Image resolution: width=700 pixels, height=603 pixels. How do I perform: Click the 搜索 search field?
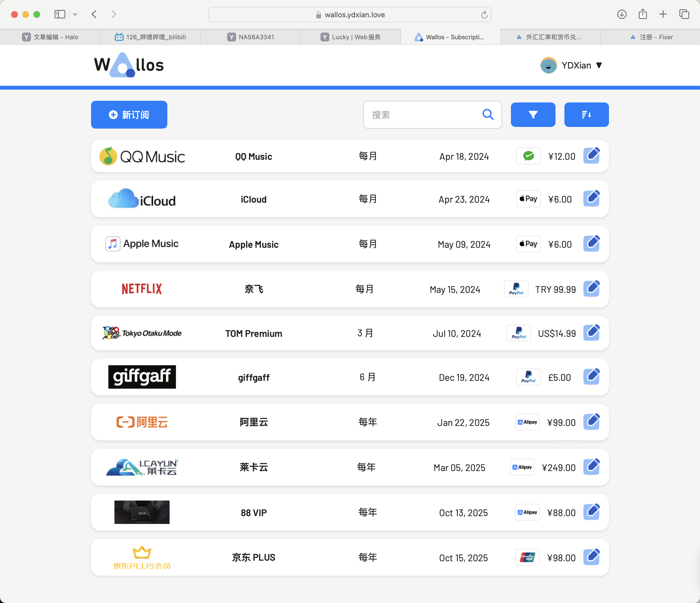pyautogui.click(x=432, y=115)
